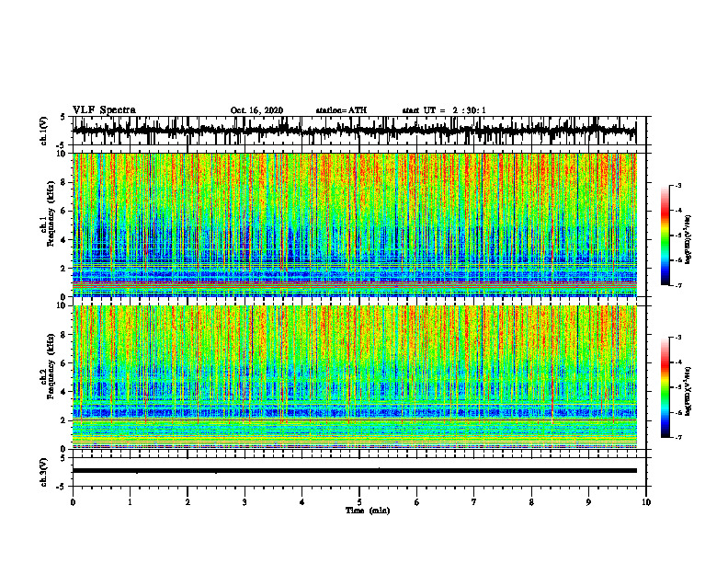The width and height of the screenshot is (728, 563).
Task: Click the 'station=ATH' label
Action: [341, 110]
